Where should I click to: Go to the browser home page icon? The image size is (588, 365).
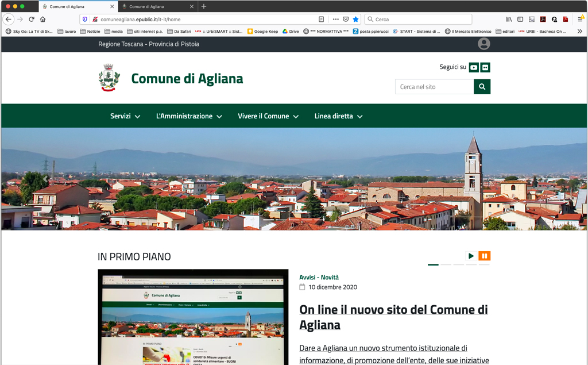(42, 19)
